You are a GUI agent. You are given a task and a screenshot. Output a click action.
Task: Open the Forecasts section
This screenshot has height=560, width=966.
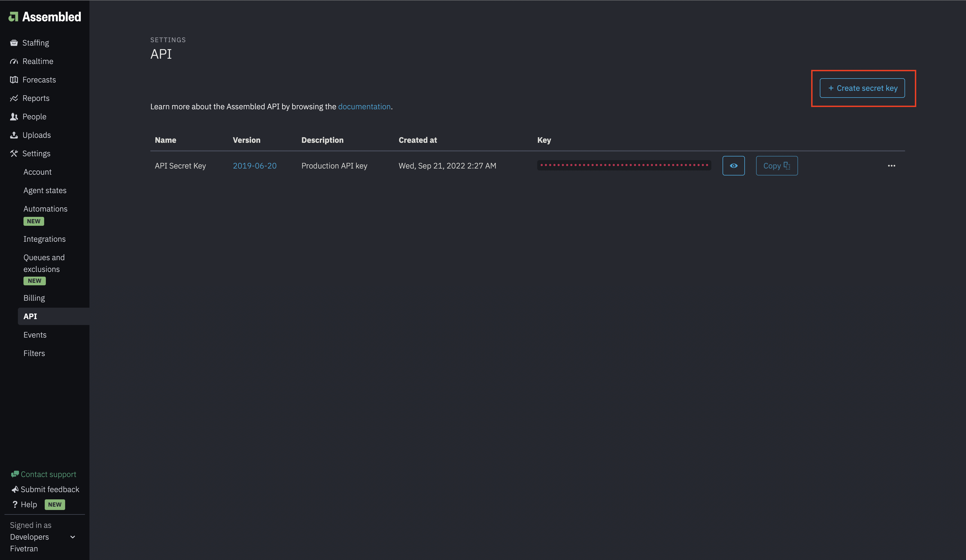click(39, 80)
